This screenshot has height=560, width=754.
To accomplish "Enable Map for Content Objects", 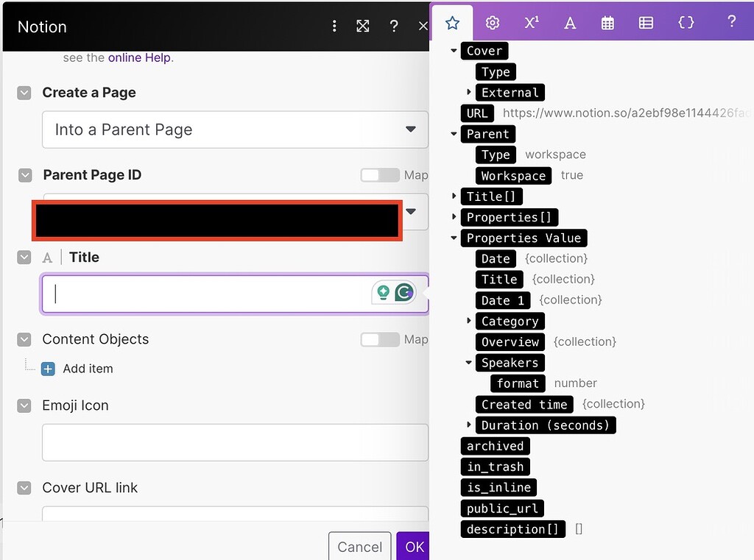I will coord(380,339).
